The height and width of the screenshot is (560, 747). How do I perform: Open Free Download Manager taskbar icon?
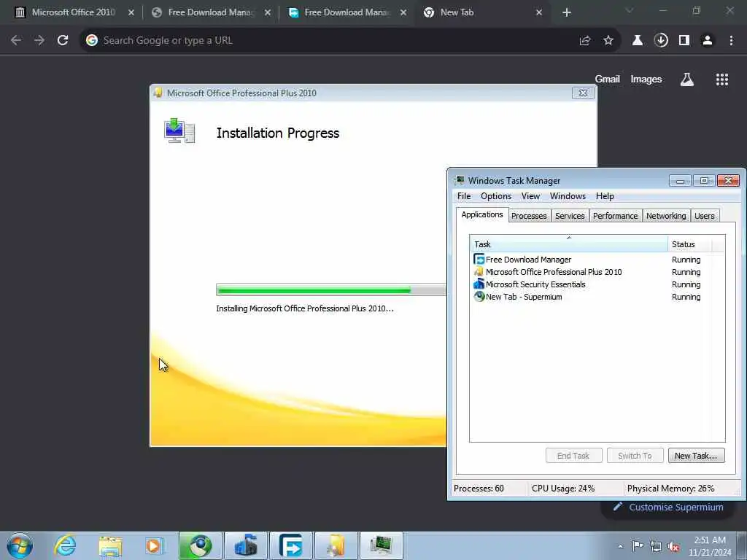[x=290, y=545]
